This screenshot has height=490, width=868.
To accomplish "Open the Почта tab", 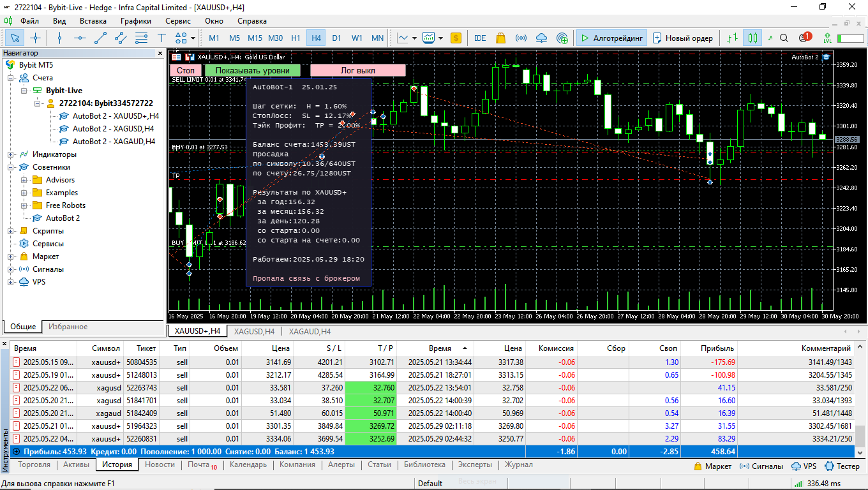I will pyautogui.click(x=202, y=464).
